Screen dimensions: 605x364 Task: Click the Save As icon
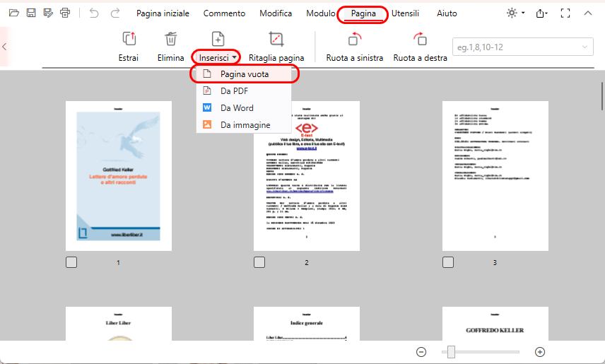48,13
